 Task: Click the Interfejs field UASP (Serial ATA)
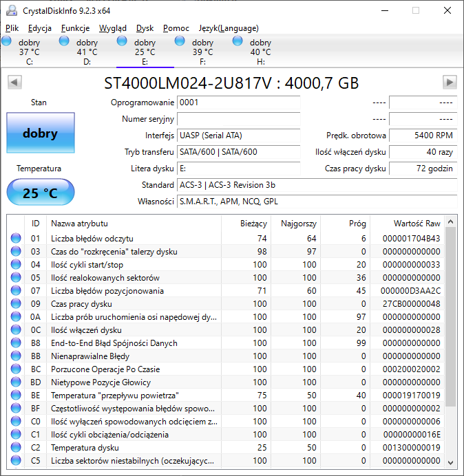click(x=238, y=136)
